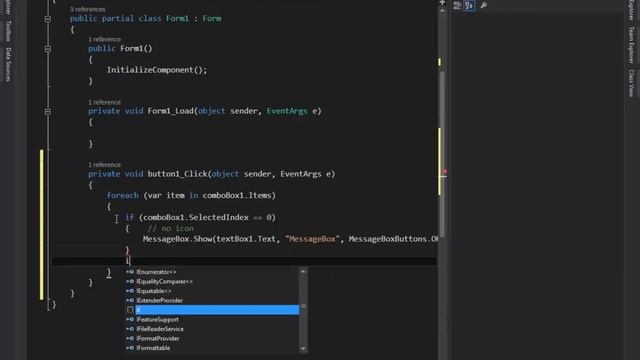Click interface icon beside IEqualityComparer<>
The image size is (640, 360).
(130, 281)
